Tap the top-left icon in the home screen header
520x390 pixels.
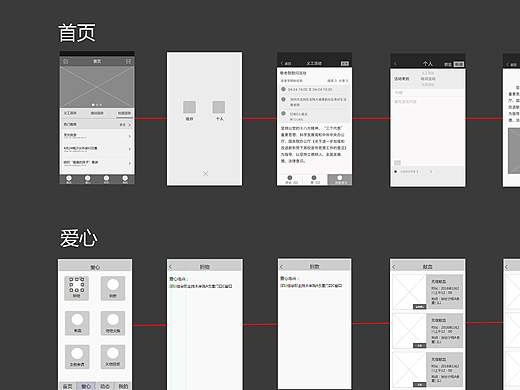(x=66, y=61)
